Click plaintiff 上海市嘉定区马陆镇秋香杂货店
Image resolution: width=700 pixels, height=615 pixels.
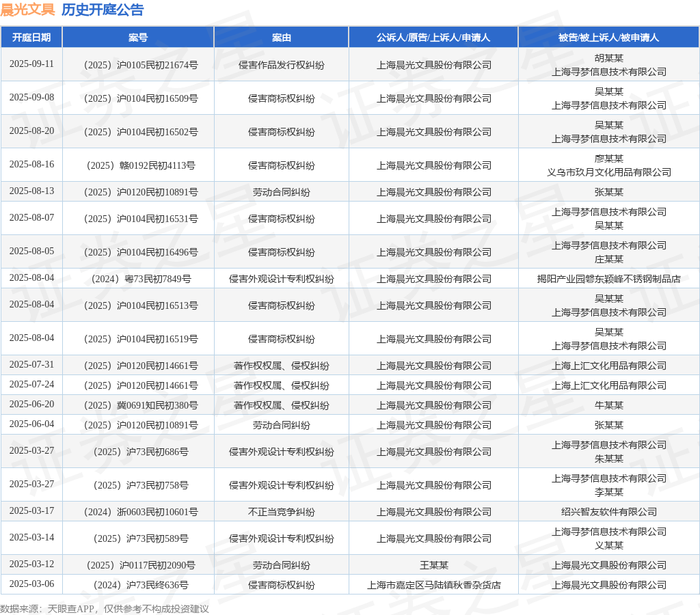[433, 585]
